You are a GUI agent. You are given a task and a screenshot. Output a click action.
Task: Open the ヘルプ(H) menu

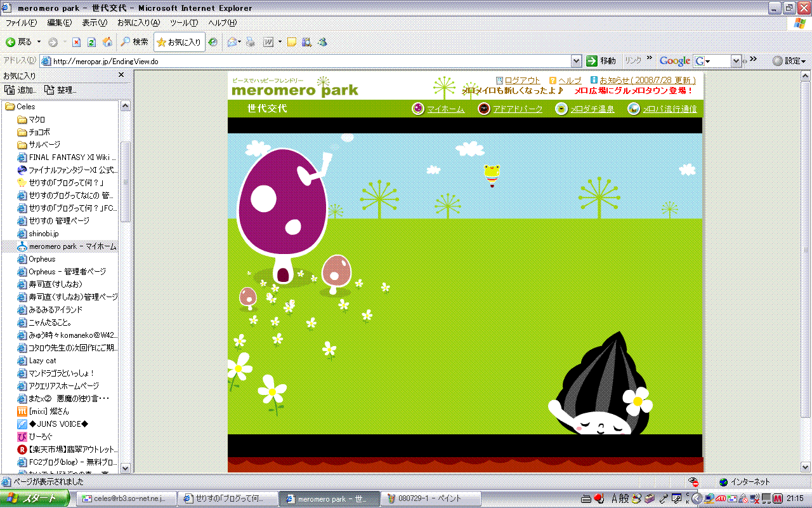tap(223, 23)
